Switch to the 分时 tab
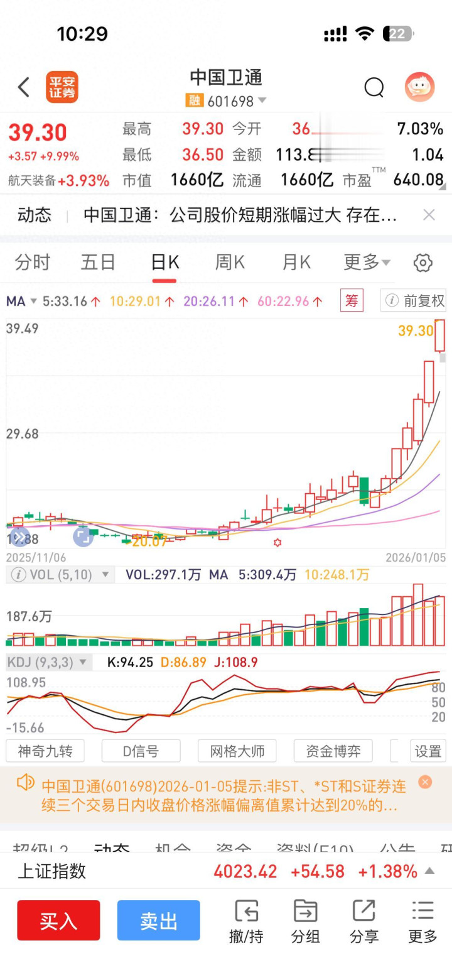The image size is (452, 980). point(32,262)
